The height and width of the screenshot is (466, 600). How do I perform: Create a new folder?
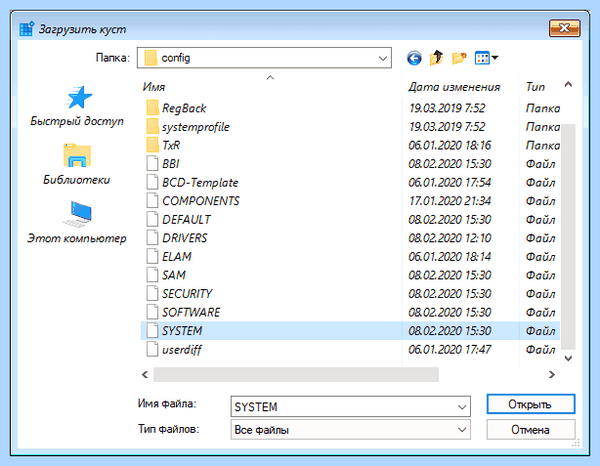pos(459,58)
